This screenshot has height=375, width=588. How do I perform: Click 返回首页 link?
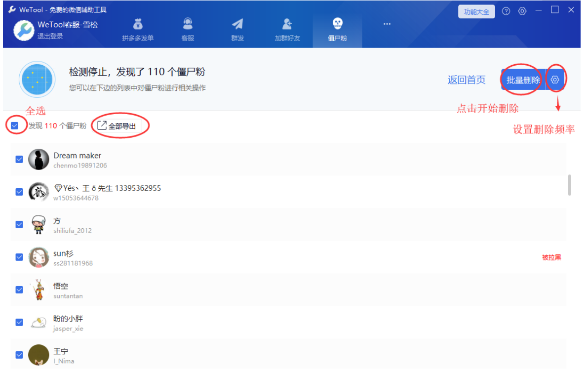click(467, 80)
